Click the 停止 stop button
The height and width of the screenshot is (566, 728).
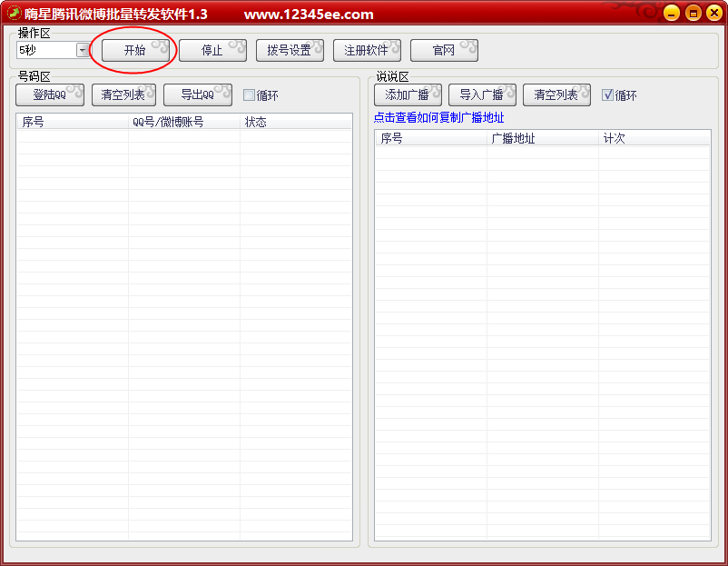click(212, 50)
